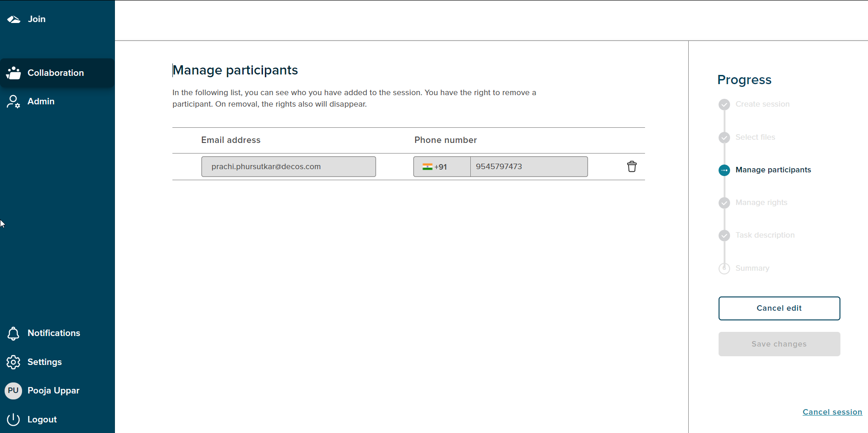The width and height of the screenshot is (868, 433).
Task: Select the Join menu entry
Action: (x=36, y=19)
